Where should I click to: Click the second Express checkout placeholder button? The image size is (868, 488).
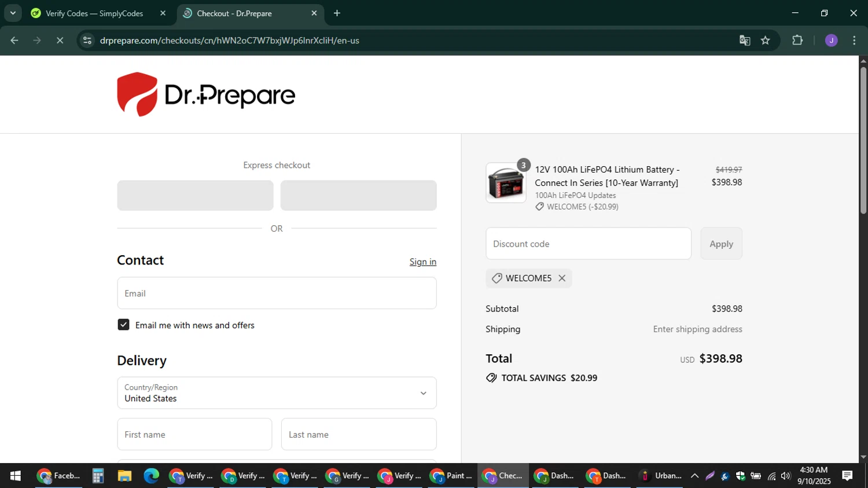(x=359, y=195)
